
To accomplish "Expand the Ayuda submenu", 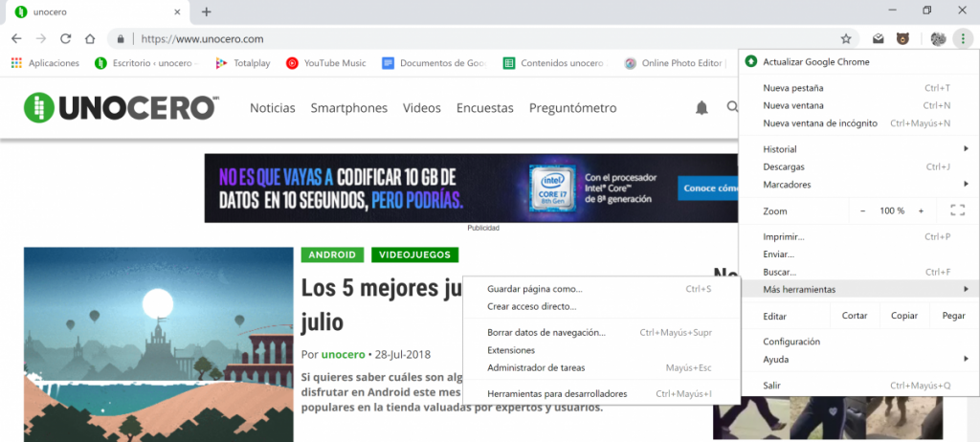I will click(x=858, y=360).
